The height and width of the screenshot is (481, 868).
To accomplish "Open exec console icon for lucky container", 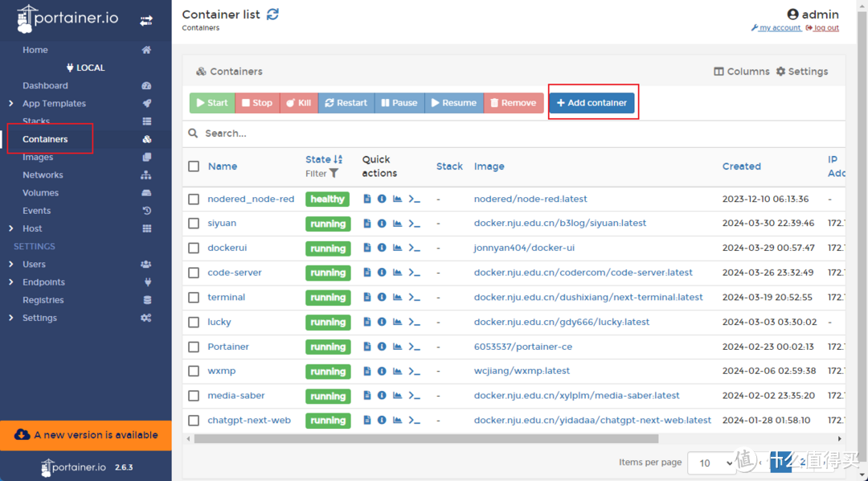I will click(415, 323).
